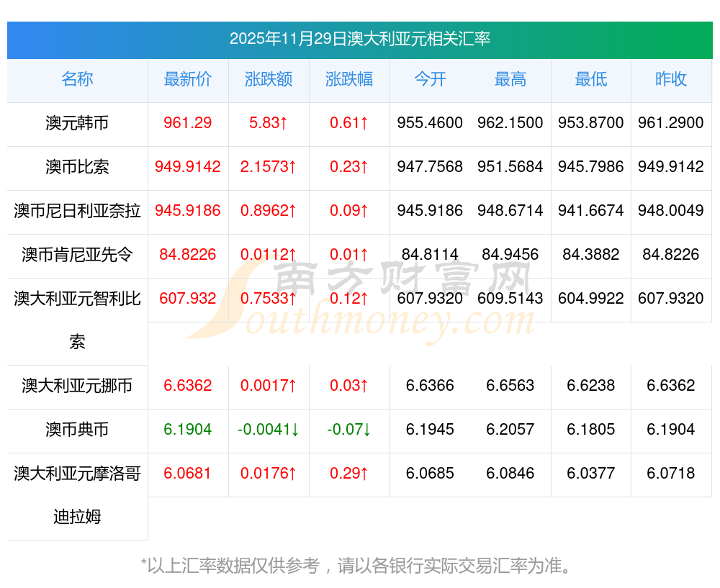Click the latest price 6.0681
This screenshot has width=720, height=588.
[188, 474]
